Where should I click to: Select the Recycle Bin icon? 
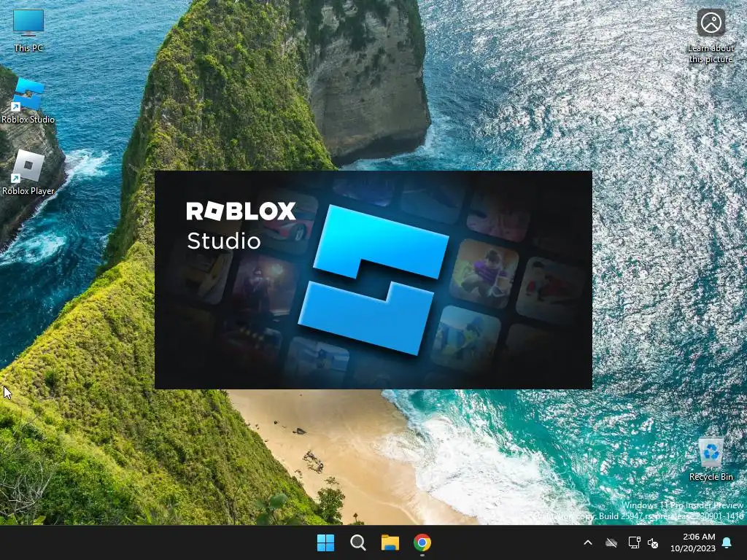(711, 459)
